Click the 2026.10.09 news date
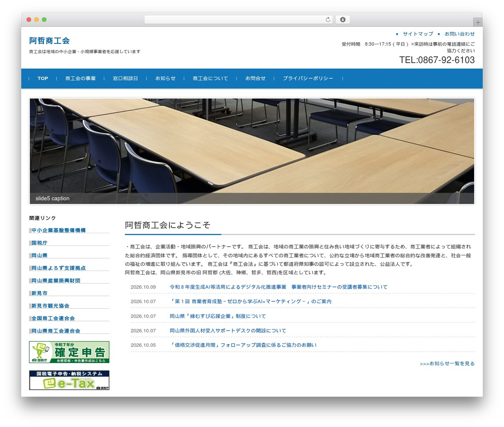 (143, 287)
